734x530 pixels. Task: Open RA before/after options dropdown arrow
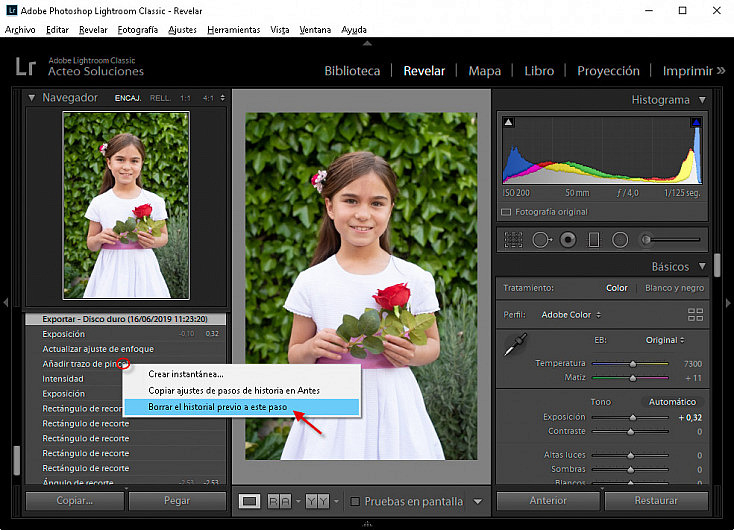298,501
